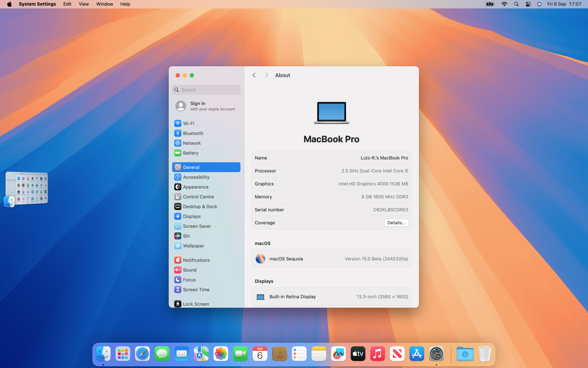This screenshot has height=368, width=588.
Task: Open Photos from the Dock
Action: (x=221, y=354)
